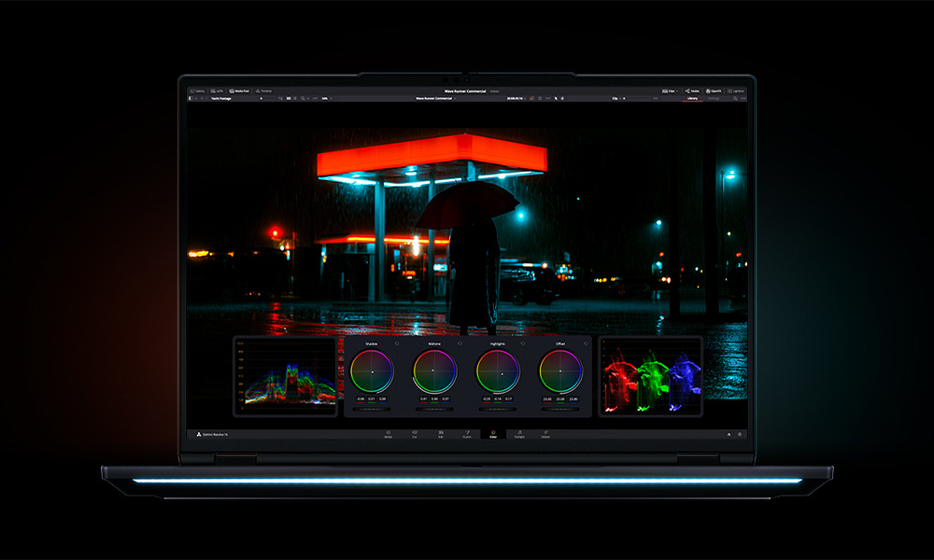Open the project manager home icon
Viewport: 934px width, 560px height.
pyautogui.click(x=729, y=434)
